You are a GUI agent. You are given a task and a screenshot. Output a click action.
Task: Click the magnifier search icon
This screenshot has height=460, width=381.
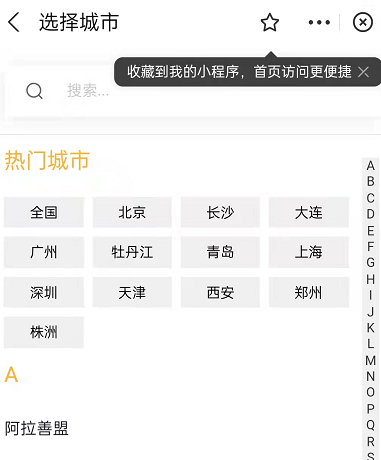34,91
